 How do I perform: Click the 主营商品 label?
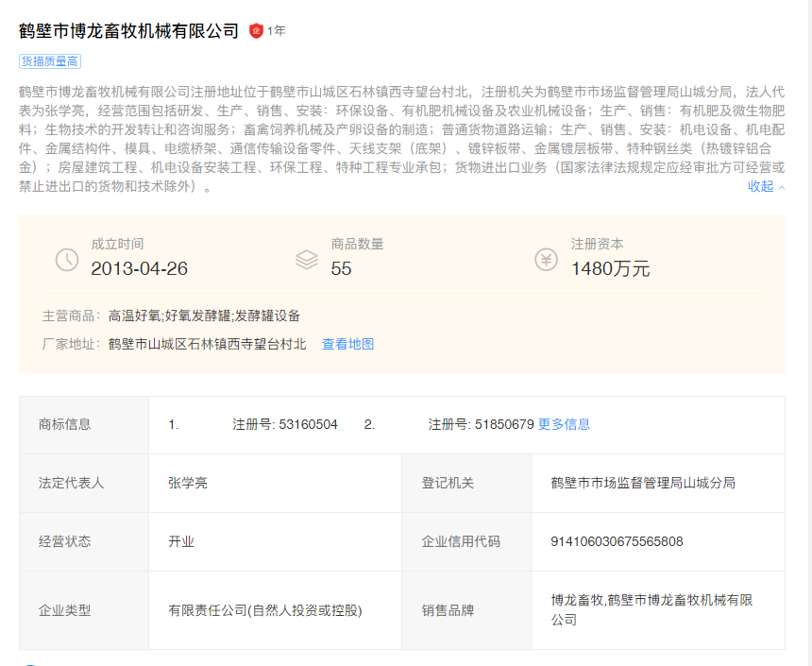[x=72, y=316]
